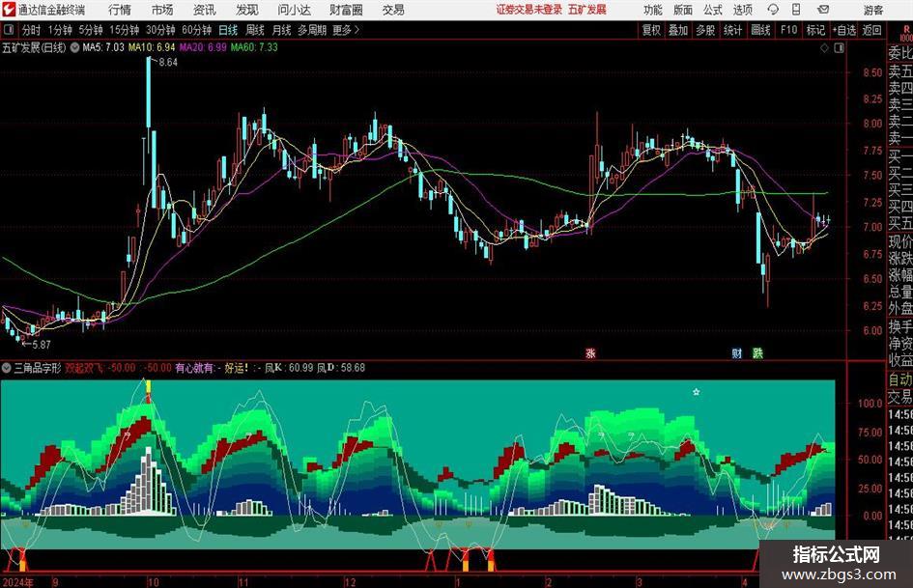Open the F10 company info button
The height and width of the screenshot is (588, 913).
tap(789, 30)
